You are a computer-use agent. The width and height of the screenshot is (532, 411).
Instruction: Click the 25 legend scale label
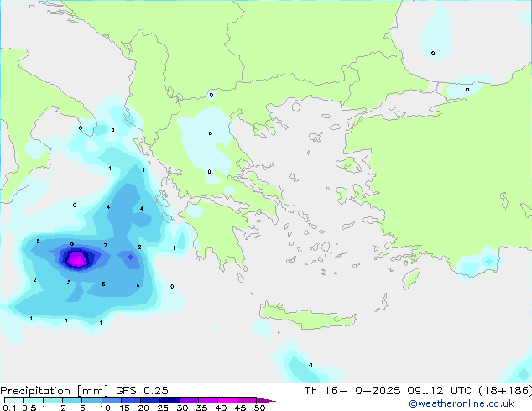(163, 408)
